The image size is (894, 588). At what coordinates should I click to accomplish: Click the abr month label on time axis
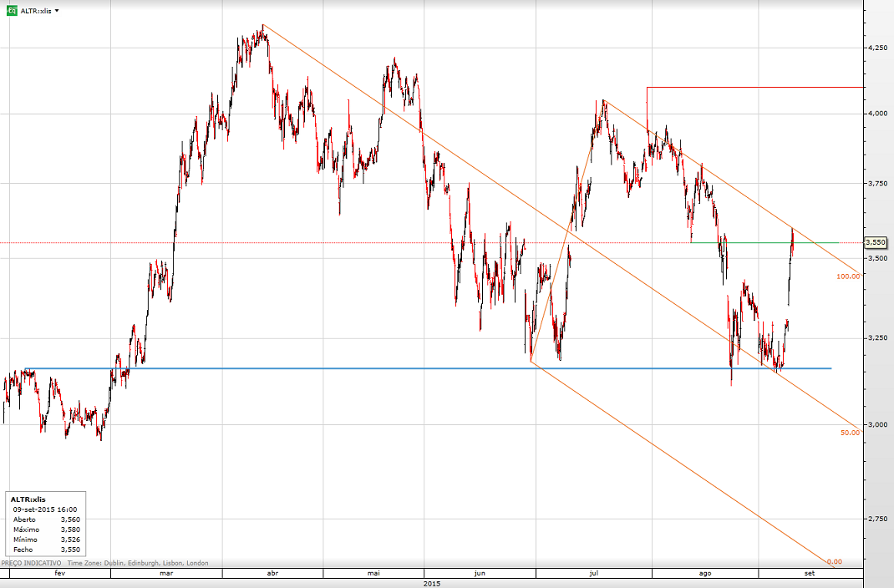272,573
